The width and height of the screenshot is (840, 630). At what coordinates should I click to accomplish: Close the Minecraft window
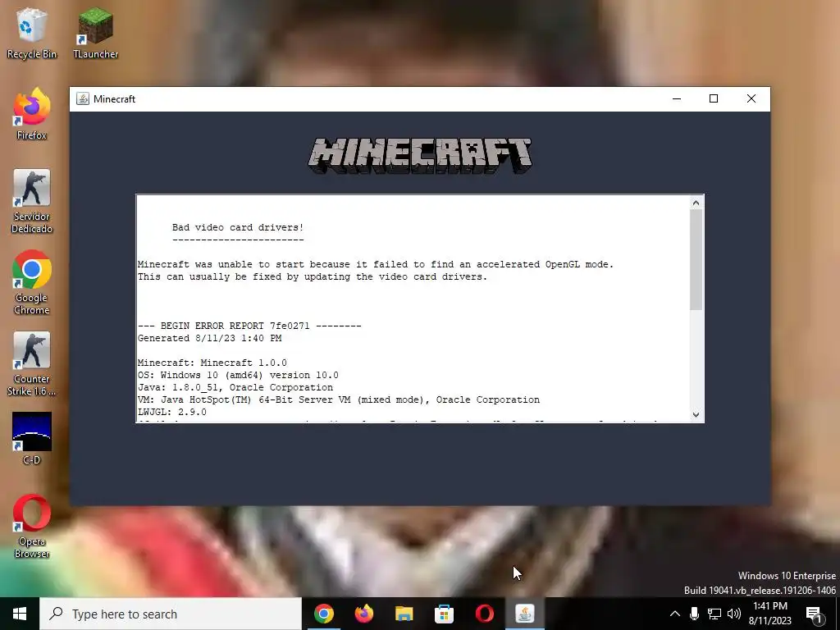[751, 99]
